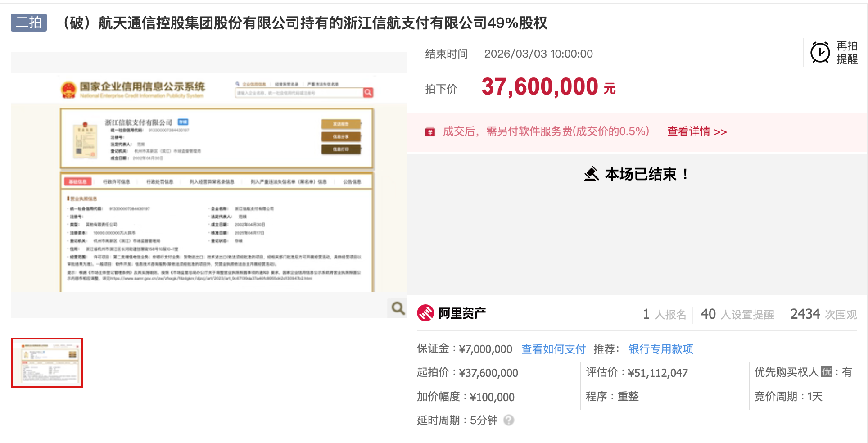
Task: Click the 查看如何支付 link
Action: click(553, 349)
